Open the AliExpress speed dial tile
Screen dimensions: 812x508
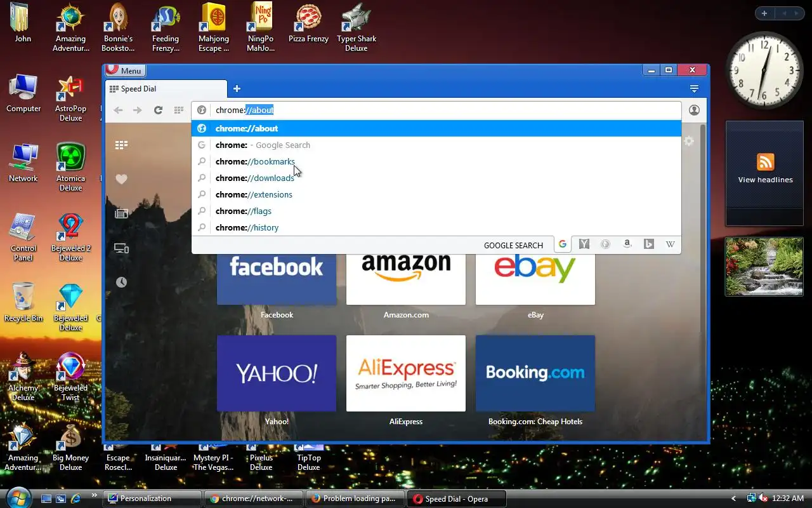(406, 373)
